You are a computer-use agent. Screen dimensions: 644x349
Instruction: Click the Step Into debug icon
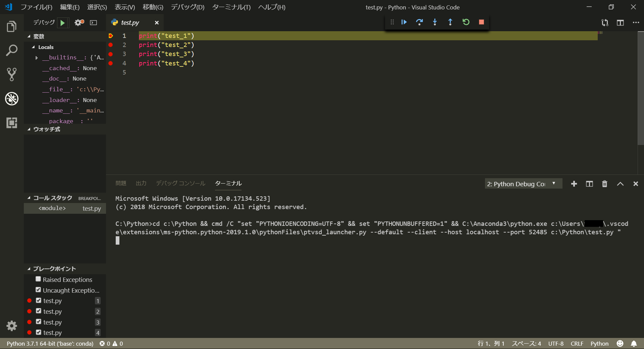(x=435, y=22)
